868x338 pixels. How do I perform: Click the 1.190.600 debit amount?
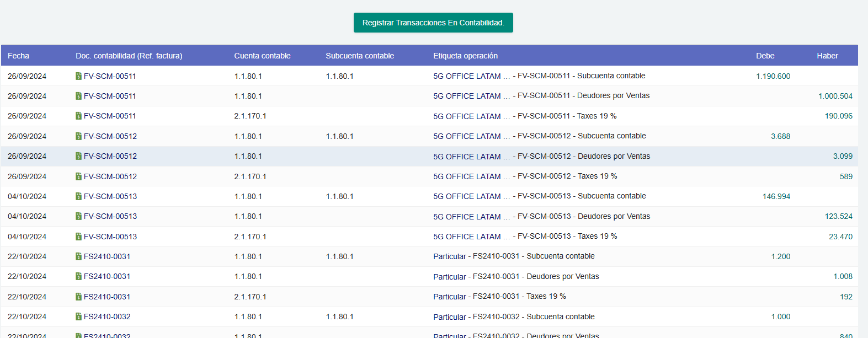[x=773, y=76]
